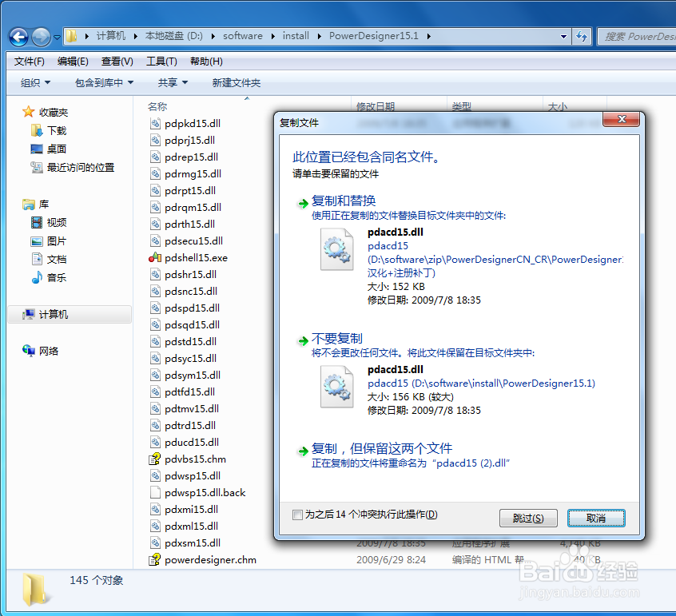Select the pdxml15.dll file icon
This screenshot has width=676, height=616.
pos(155,526)
